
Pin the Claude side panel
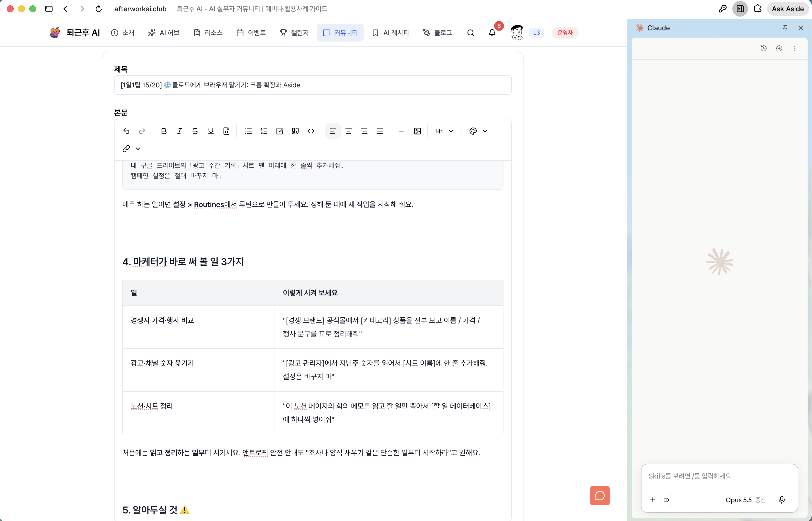pyautogui.click(x=785, y=28)
